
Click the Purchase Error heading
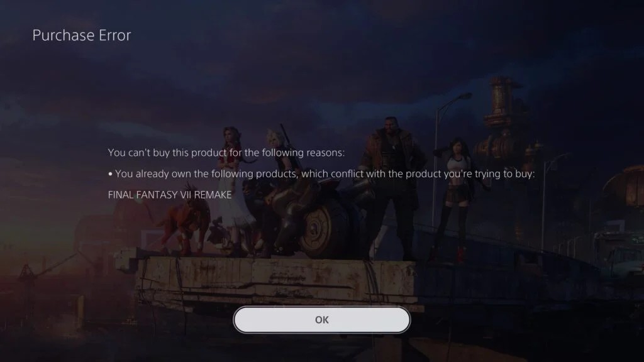82,35
